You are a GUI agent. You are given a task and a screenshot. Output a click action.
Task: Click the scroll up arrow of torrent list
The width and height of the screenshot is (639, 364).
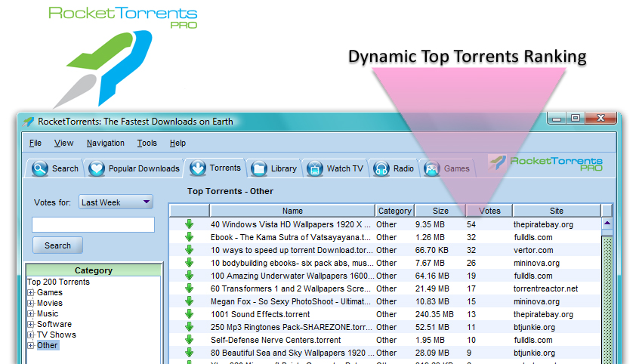point(607,224)
